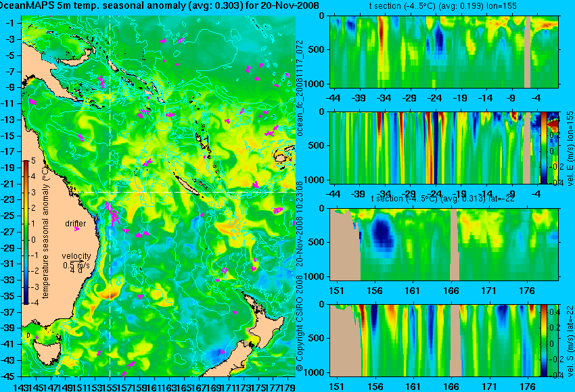The width and height of the screenshot is (575, 392).
Task: Select the 'velocity' legend label
Action: pos(76,255)
